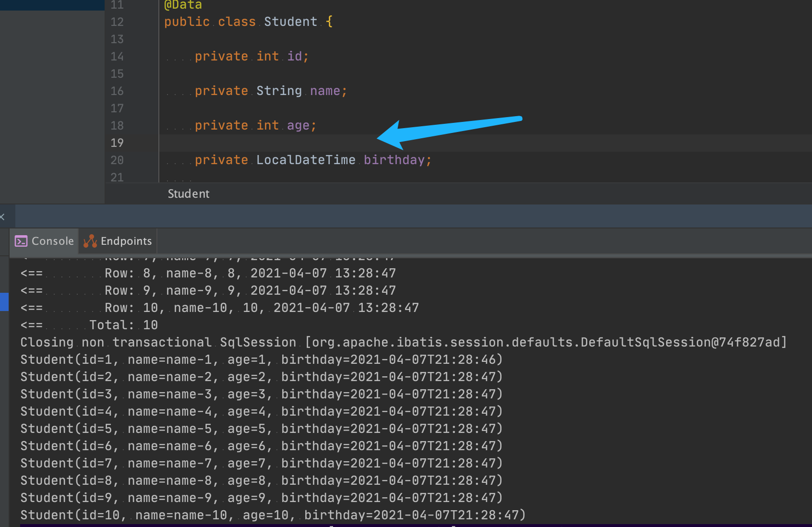Image resolution: width=812 pixels, height=527 pixels.
Task: Click output line Student(id=7, name=name-7
Action: [262, 463]
